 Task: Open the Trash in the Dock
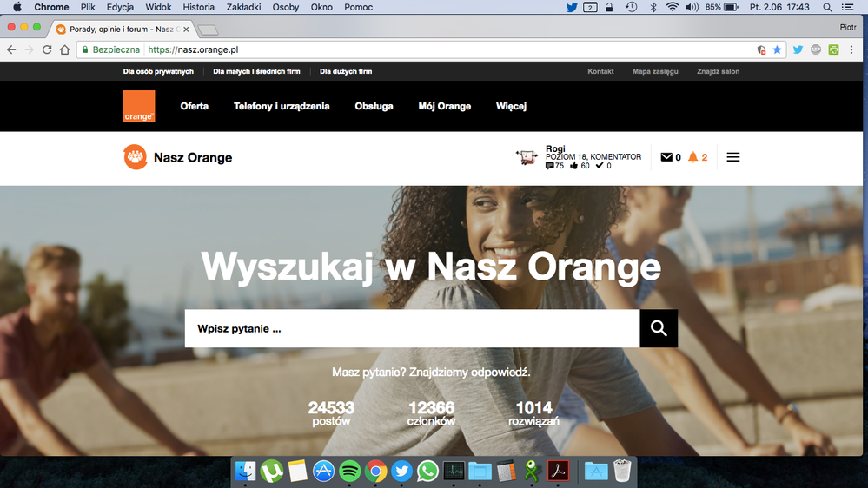622,472
